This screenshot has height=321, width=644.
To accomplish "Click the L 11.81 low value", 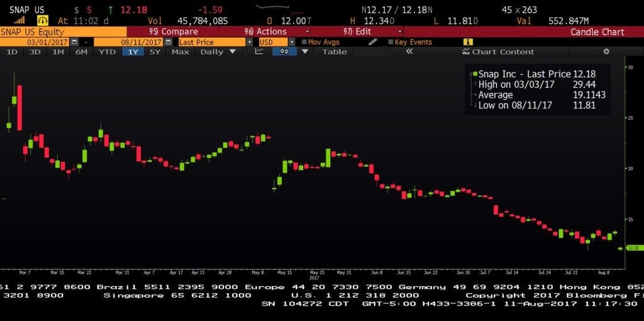I will click(x=455, y=21).
